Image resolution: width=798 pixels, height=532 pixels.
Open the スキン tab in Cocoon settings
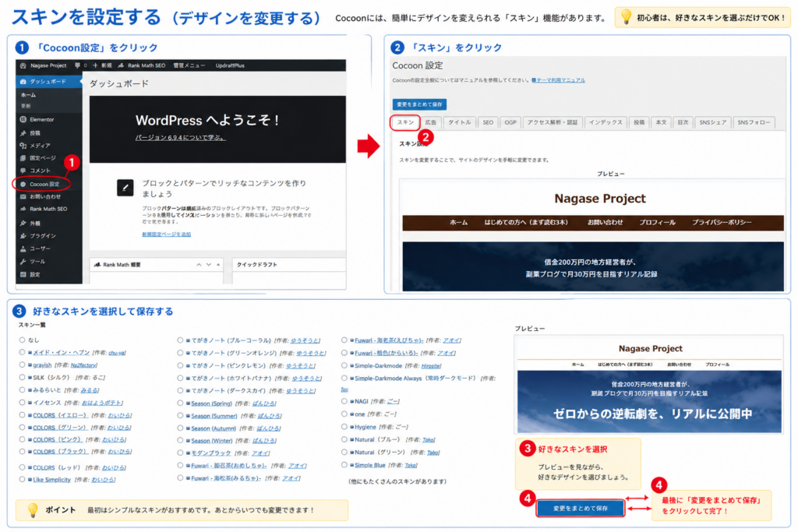[405, 122]
